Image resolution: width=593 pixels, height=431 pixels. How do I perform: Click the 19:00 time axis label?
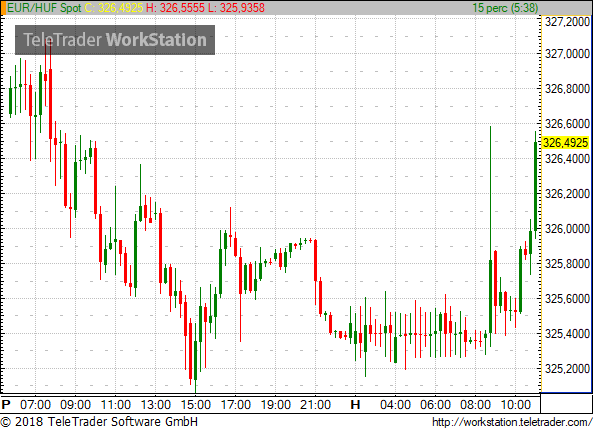pyautogui.click(x=276, y=405)
